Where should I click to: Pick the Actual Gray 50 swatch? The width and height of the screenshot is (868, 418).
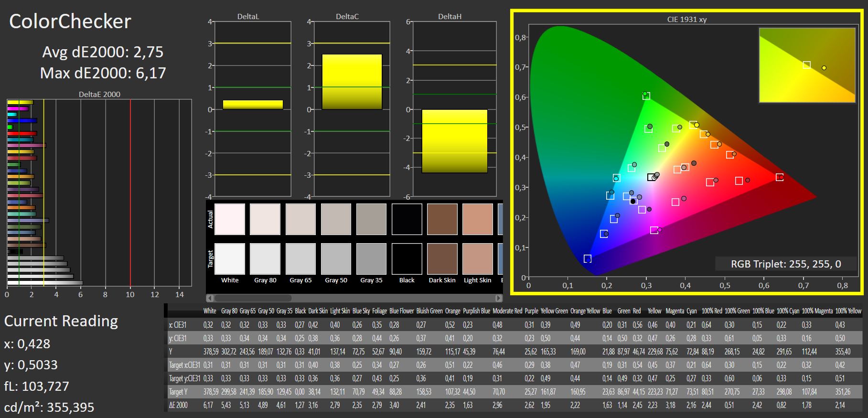coord(336,219)
